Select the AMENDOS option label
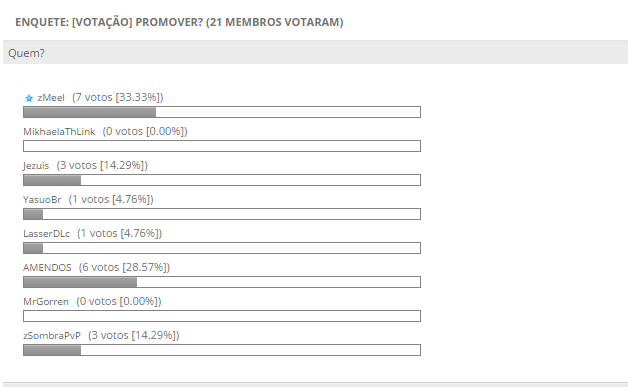628x387 pixels. pyautogui.click(x=47, y=268)
